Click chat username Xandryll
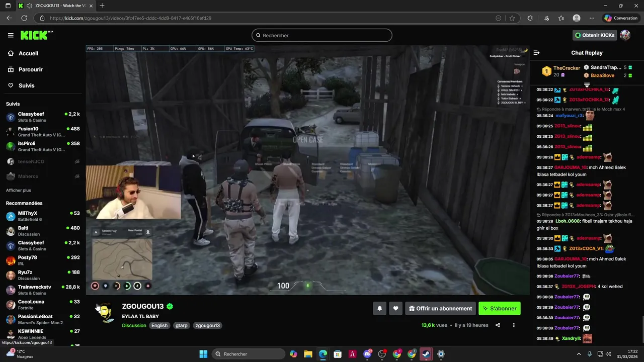Image resolution: width=644 pixels, height=362 pixels. [x=571, y=339]
